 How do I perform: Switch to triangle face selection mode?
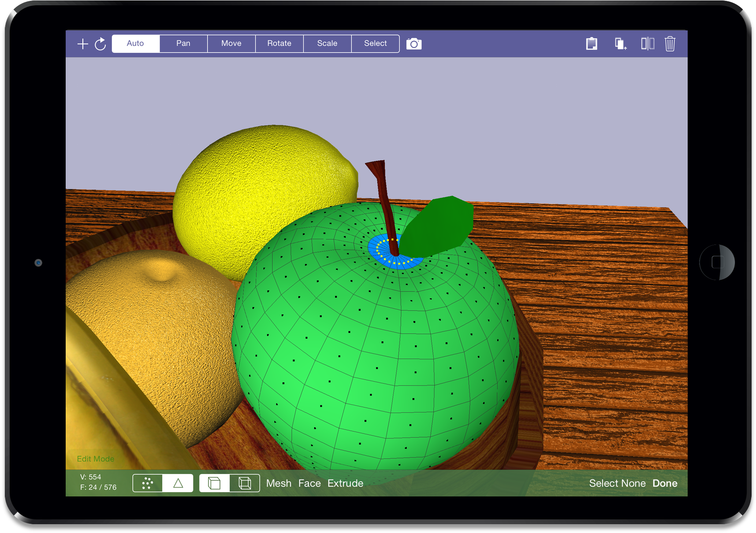178,483
